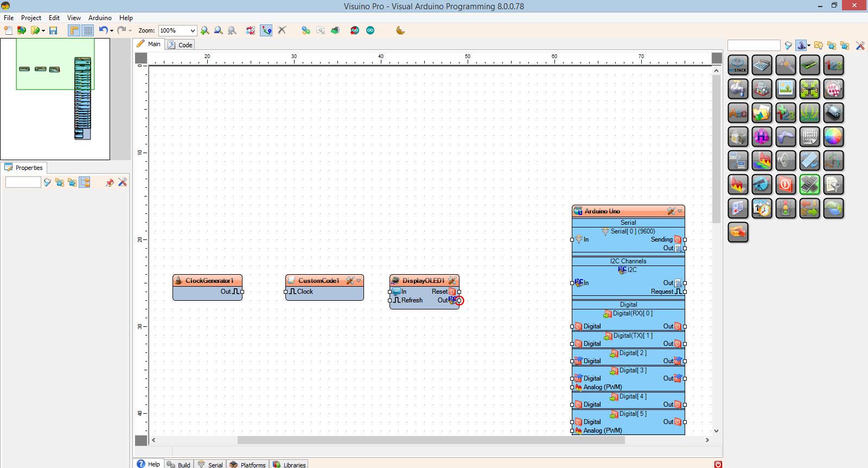The height and width of the screenshot is (468, 868).
Task: Open the M5Stack component category
Action: pos(738,65)
